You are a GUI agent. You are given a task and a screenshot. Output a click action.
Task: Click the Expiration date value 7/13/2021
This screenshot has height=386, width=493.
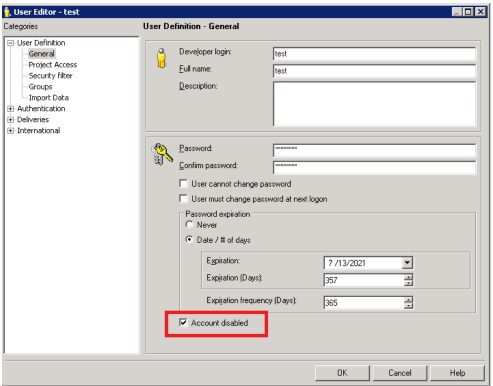[347, 263]
